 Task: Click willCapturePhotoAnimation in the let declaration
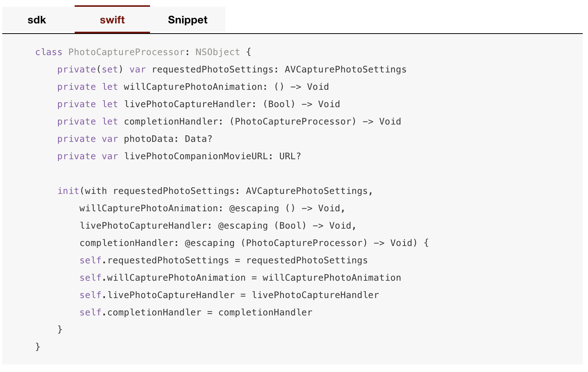click(x=193, y=87)
